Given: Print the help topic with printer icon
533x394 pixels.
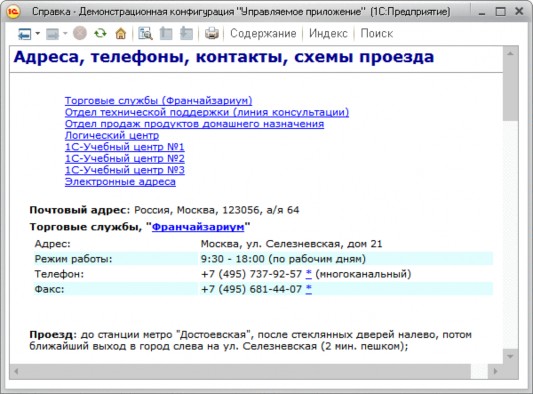Looking at the screenshot, I should (211, 33).
